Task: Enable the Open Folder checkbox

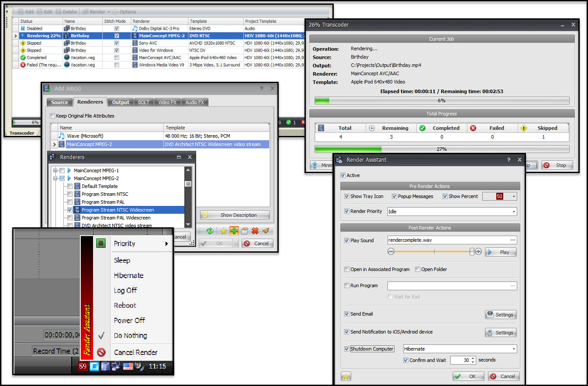Action: 418,269
